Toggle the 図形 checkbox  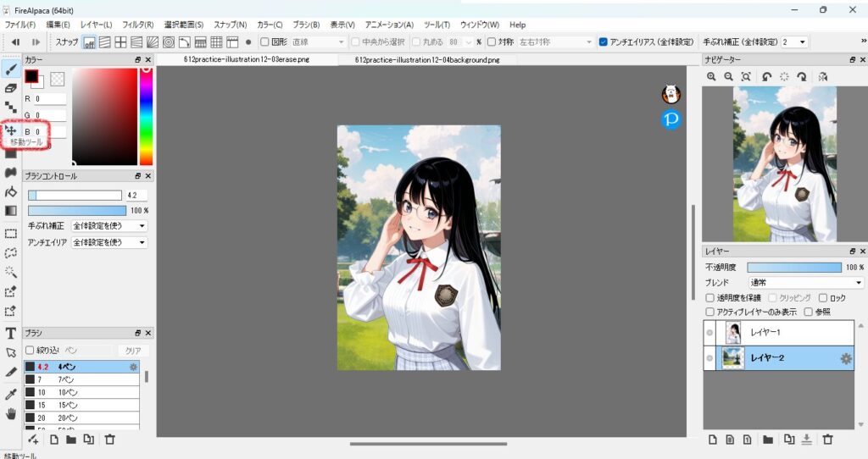click(264, 42)
